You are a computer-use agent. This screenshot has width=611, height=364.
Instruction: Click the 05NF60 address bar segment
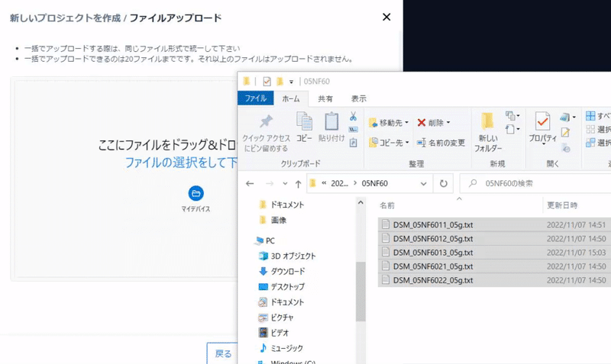tap(374, 183)
